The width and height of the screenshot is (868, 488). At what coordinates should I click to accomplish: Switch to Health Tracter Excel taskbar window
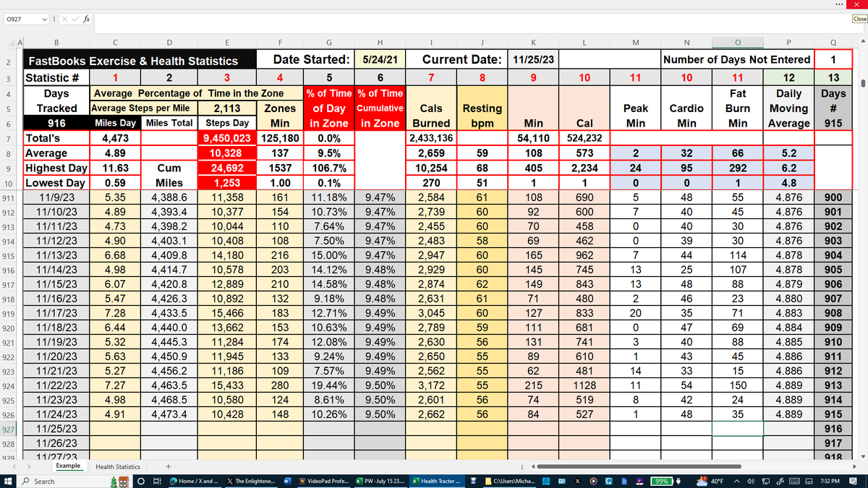pos(437,481)
